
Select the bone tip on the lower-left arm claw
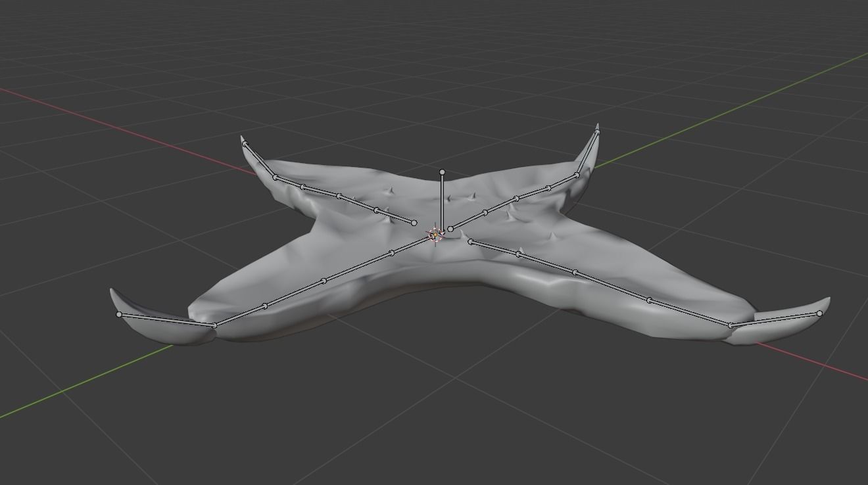(x=119, y=315)
